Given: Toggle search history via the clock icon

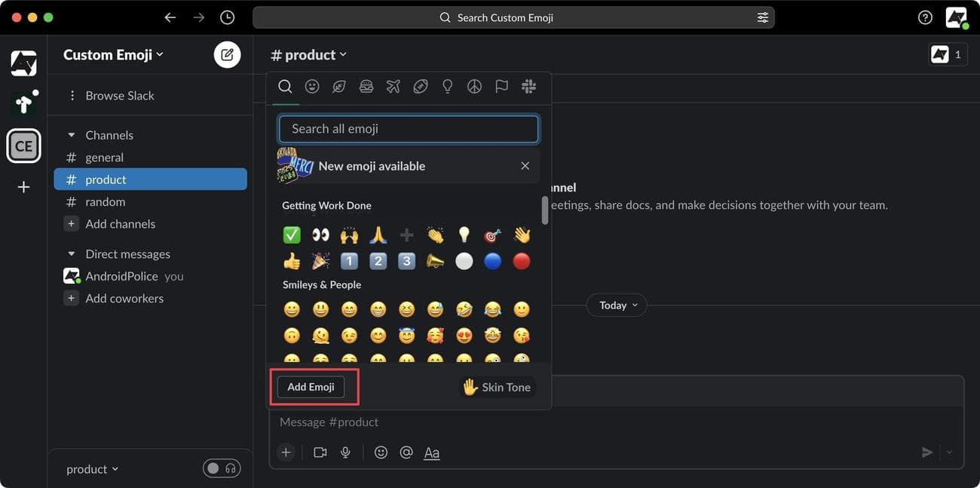Looking at the screenshot, I should tap(227, 16).
